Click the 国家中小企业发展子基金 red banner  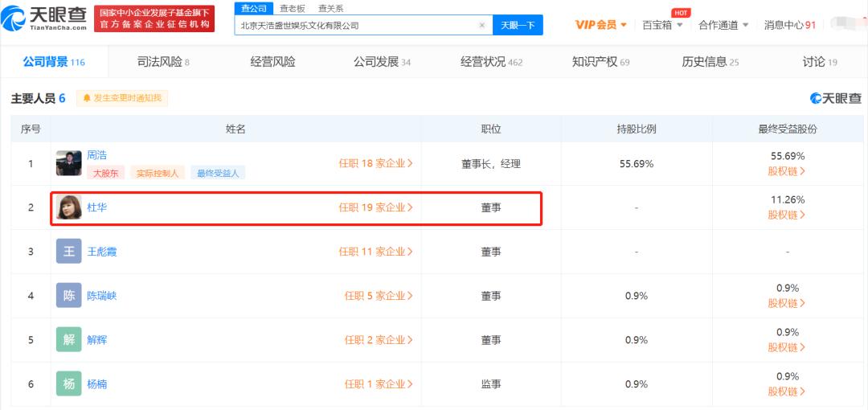pos(154,18)
